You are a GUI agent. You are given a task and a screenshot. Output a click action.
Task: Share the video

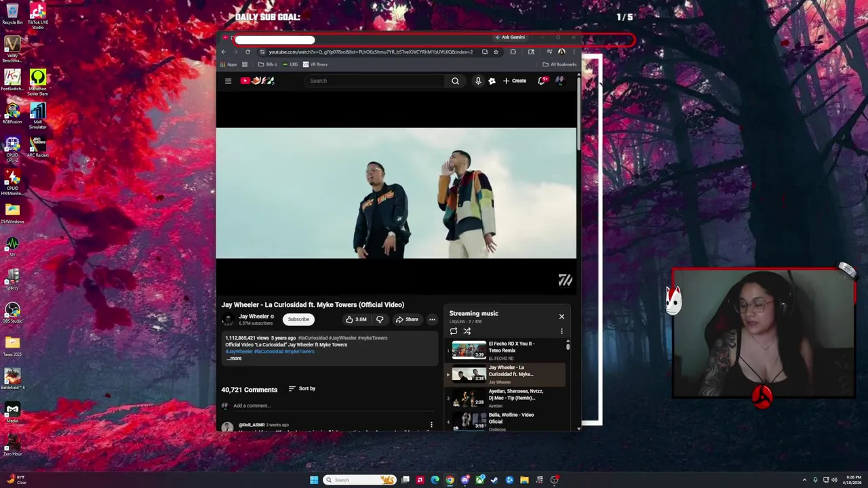407,319
